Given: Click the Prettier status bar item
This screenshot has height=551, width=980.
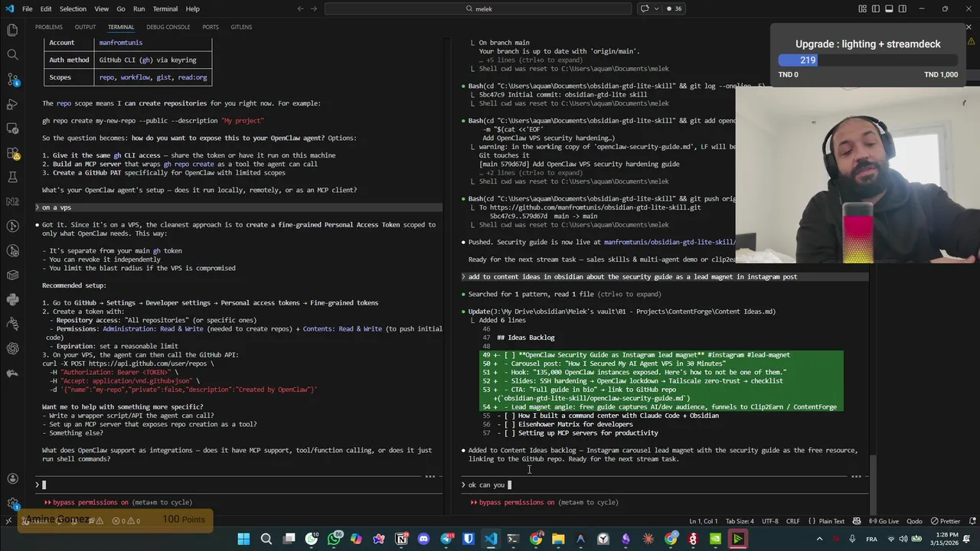Looking at the screenshot, I should [x=946, y=521].
